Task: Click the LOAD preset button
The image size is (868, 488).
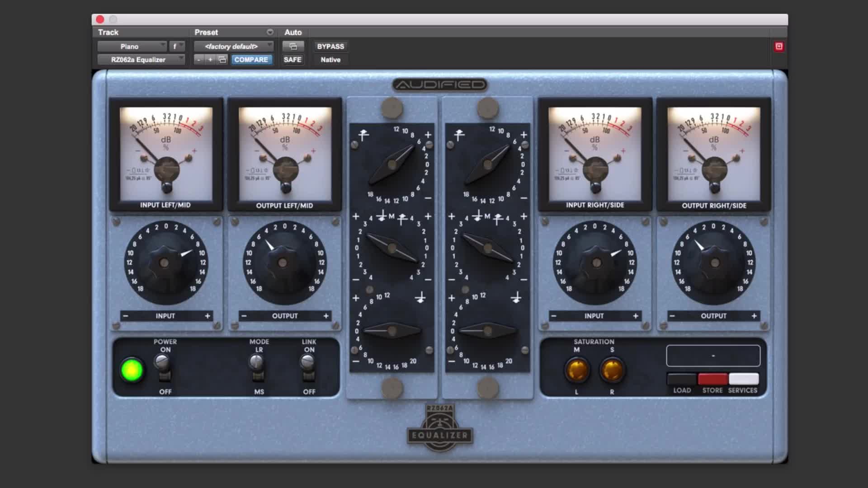Action: (x=682, y=379)
